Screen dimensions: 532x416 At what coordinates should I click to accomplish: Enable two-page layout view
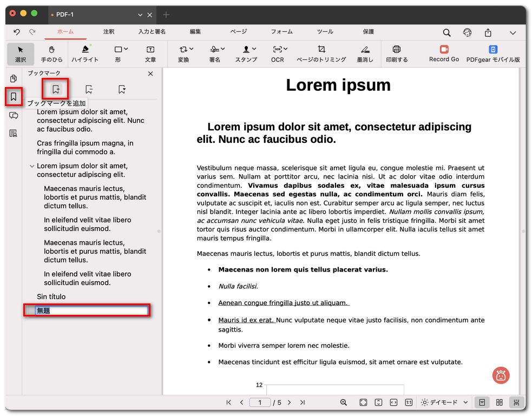click(498, 402)
